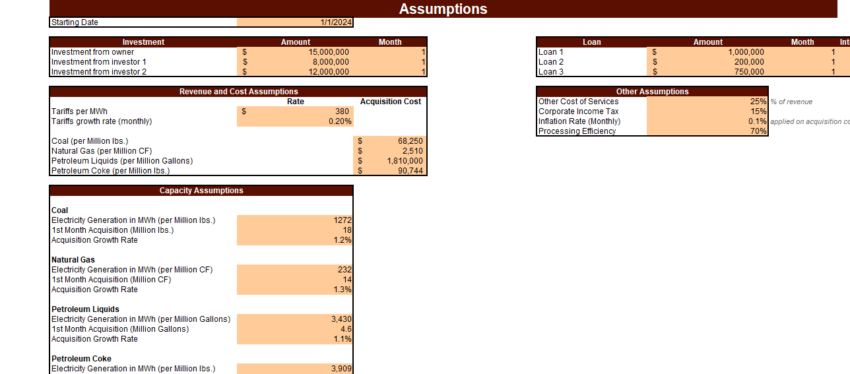Select Natural Gas growth rate 1.3%
Viewport: 850px width, 374px height.
[295, 289]
